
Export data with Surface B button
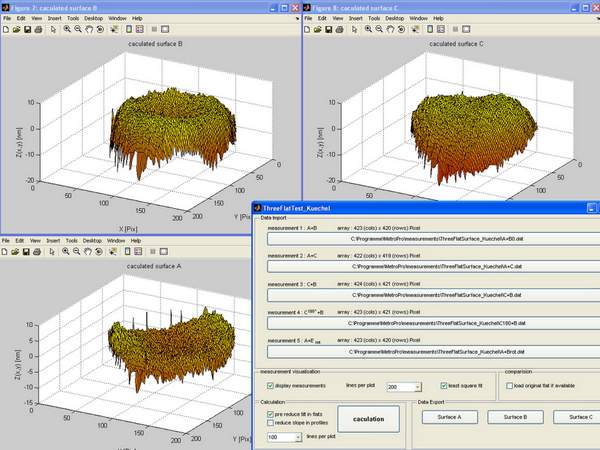[515, 417]
